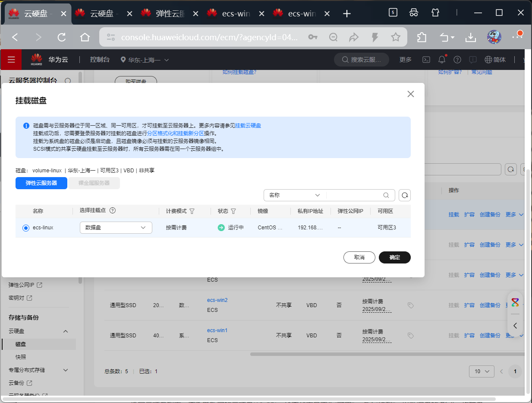Click the 挂载 action in the highlighted disk row
Viewport: 532px width, 403px height.
454,215
